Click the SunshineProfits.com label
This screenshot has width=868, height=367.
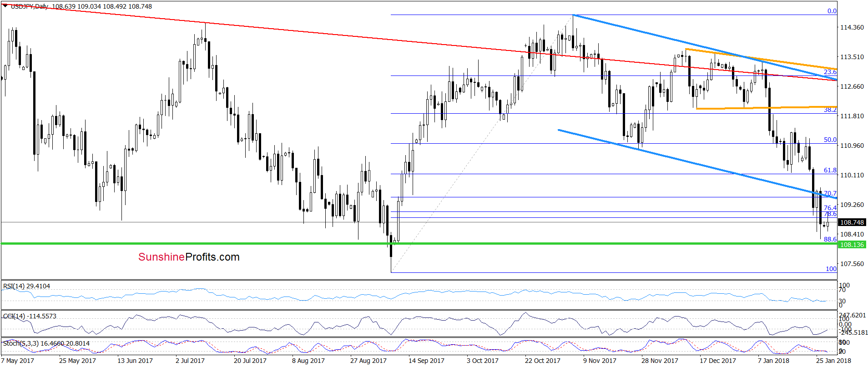(189, 257)
